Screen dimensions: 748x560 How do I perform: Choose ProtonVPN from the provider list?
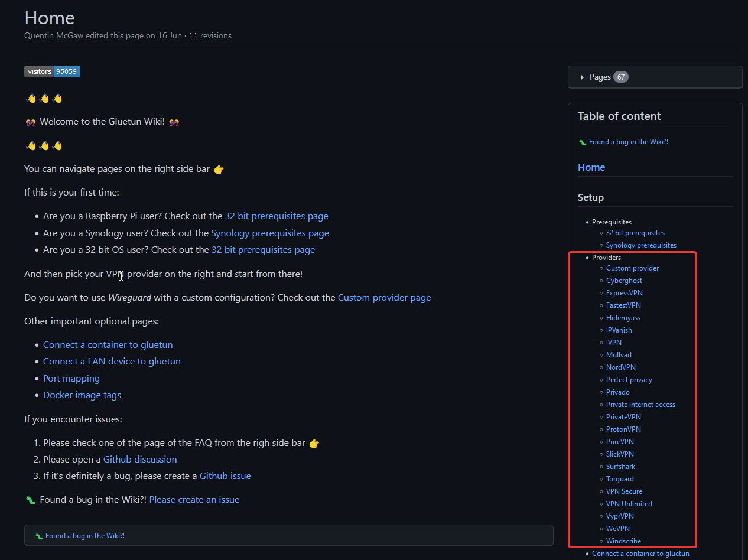(623, 429)
